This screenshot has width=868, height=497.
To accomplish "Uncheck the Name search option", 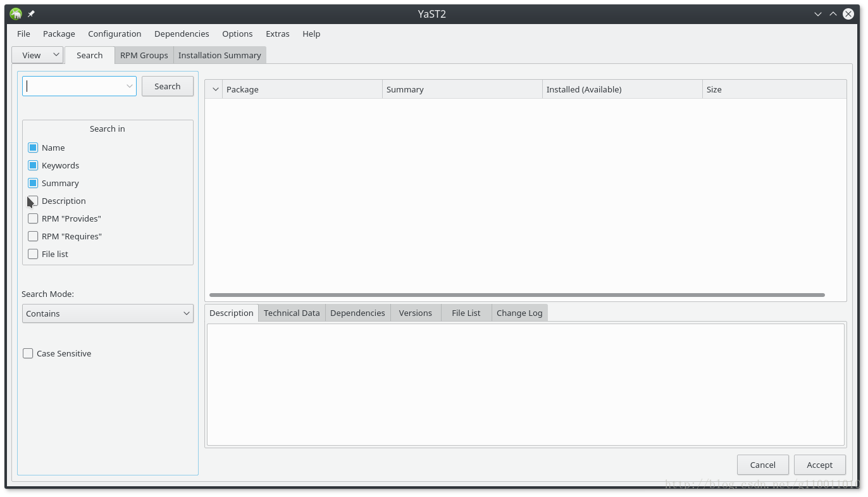I will point(33,148).
